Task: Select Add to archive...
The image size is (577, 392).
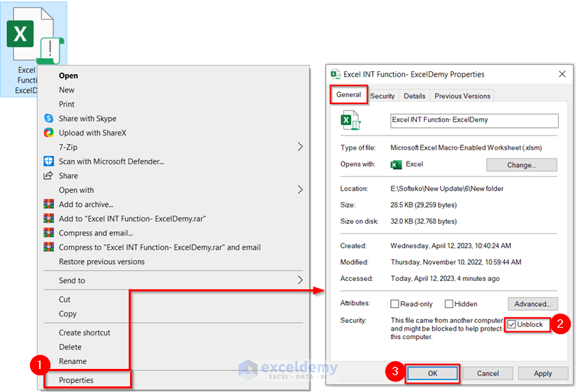Action: [x=86, y=204]
